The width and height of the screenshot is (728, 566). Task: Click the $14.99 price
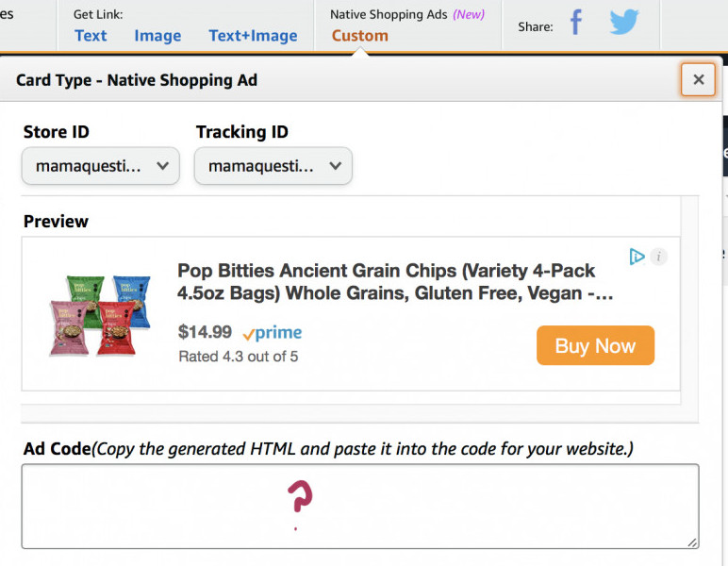click(205, 332)
